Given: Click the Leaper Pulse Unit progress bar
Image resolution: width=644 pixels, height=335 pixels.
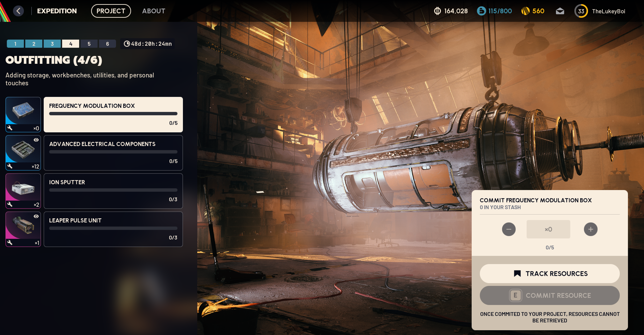Looking at the screenshot, I should point(113,228).
